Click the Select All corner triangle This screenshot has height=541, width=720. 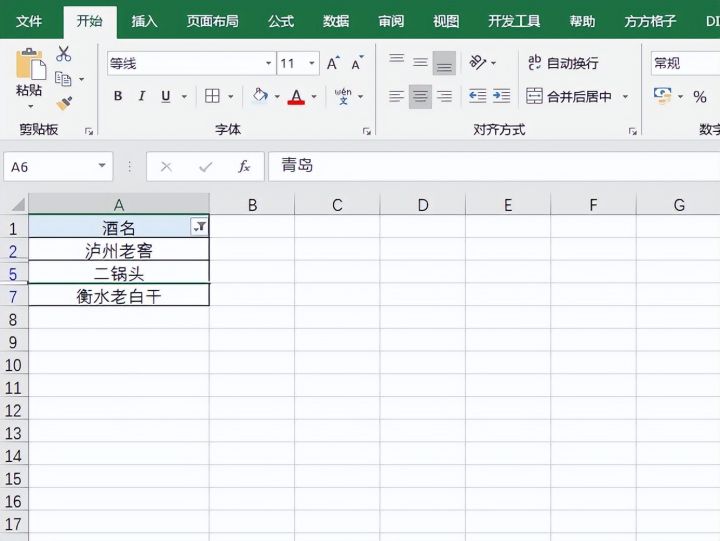pos(17,203)
